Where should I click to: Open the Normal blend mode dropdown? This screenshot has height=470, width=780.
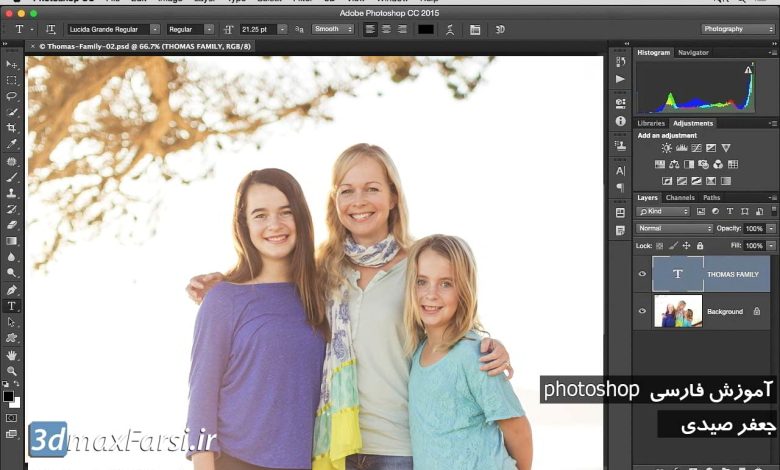(675, 228)
